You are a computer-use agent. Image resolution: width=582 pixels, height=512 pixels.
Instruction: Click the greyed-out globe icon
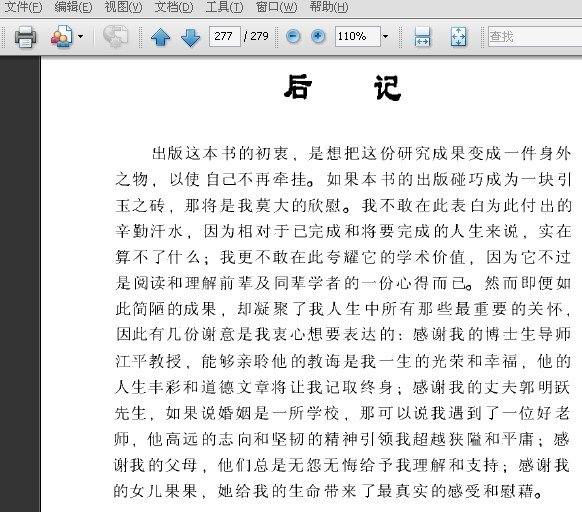pos(115,36)
